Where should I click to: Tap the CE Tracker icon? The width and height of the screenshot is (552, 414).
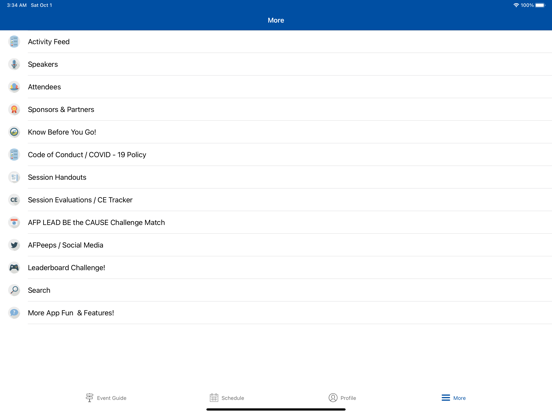(x=14, y=200)
